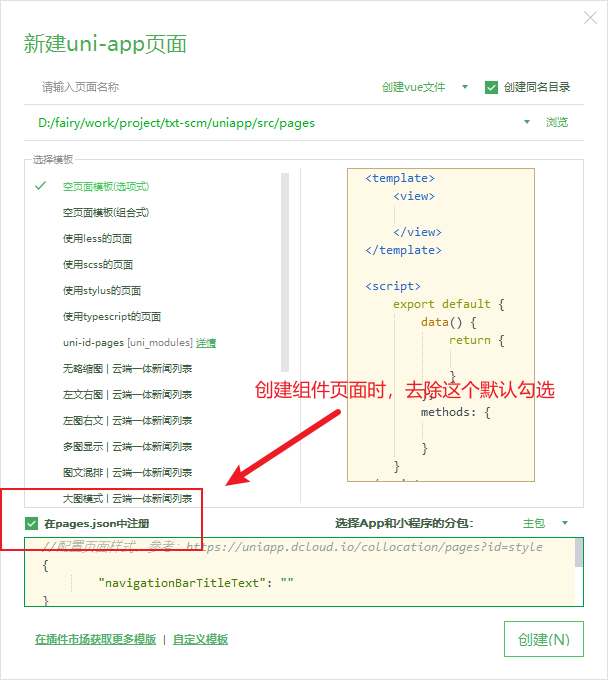
Task: Click the 浏览 browse link
Action: pyautogui.click(x=557, y=122)
